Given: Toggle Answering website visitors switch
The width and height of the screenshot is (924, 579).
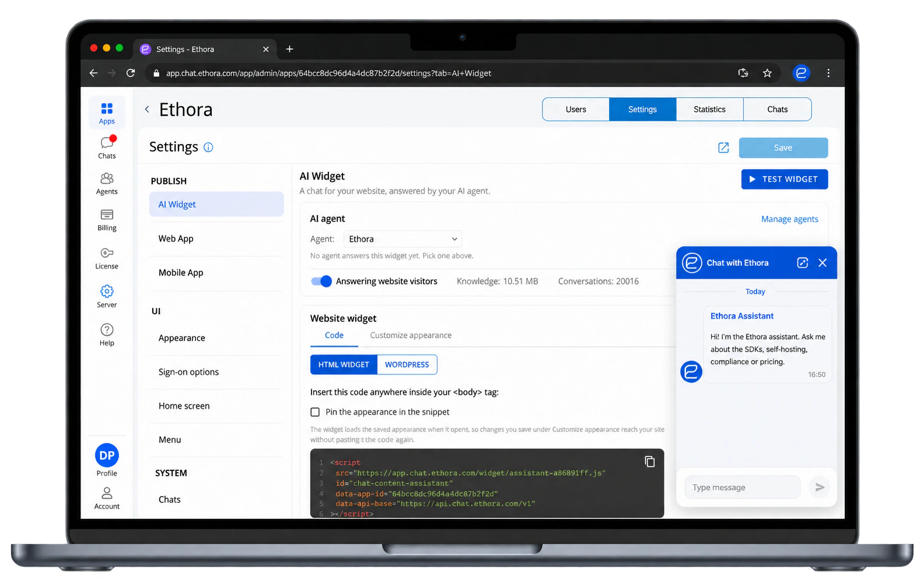Looking at the screenshot, I should coord(321,281).
